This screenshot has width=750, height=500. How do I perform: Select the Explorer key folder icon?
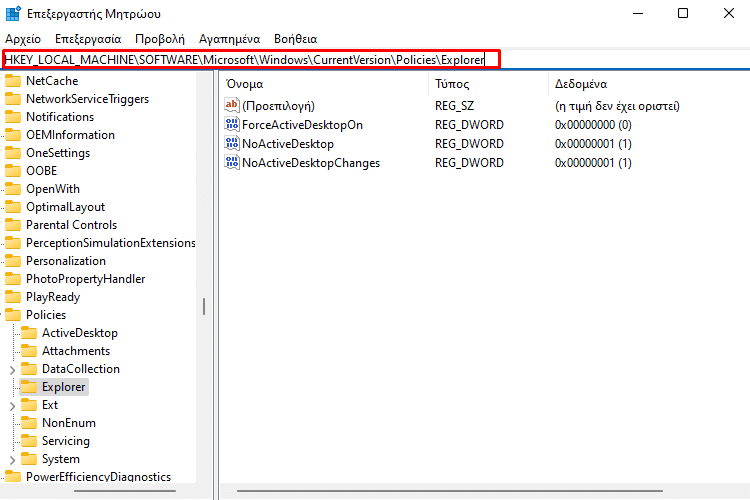29,387
